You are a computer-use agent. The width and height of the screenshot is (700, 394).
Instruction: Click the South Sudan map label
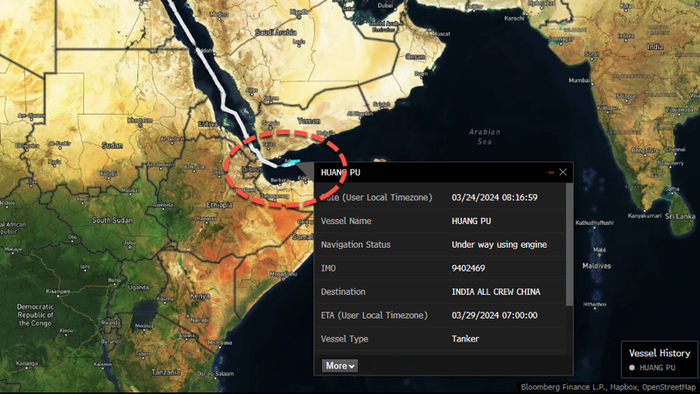[112, 220]
